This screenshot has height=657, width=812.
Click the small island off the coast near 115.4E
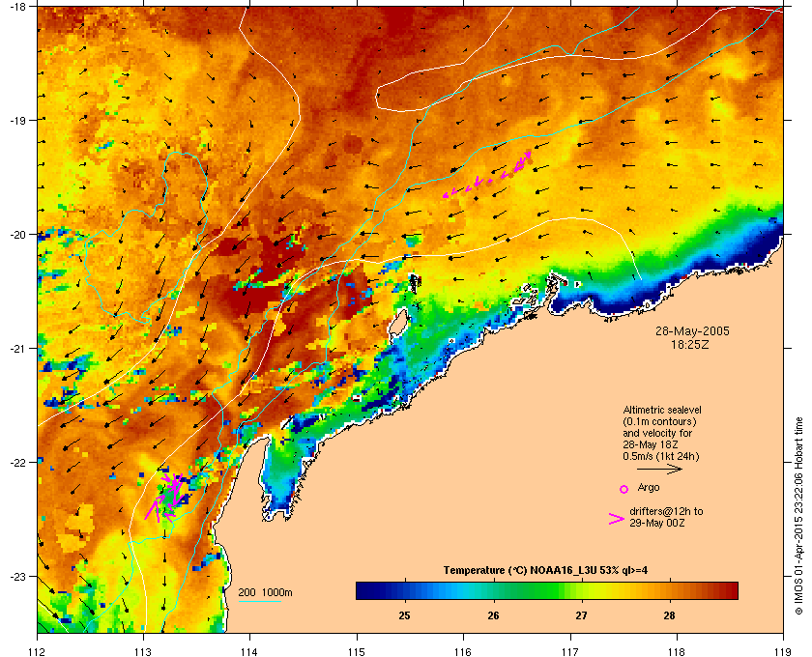click(x=397, y=322)
